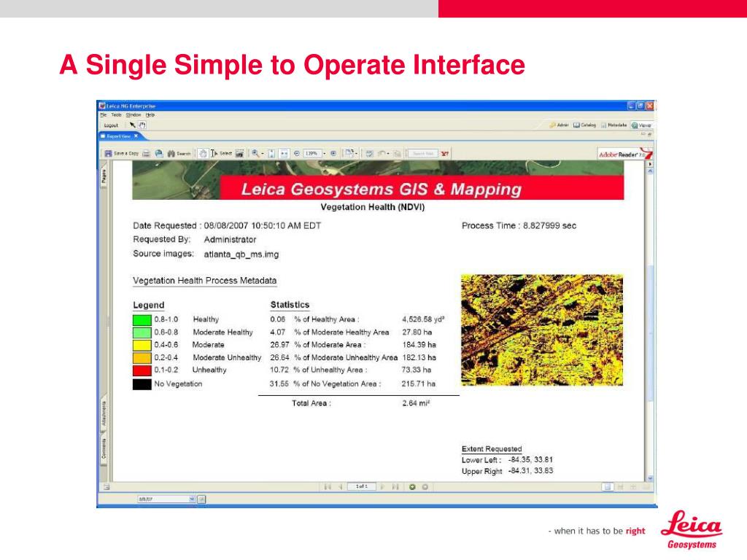Image resolution: width=747 pixels, height=560 pixels.
Task: Click the zoom percentage field
Action: [312, 153]
